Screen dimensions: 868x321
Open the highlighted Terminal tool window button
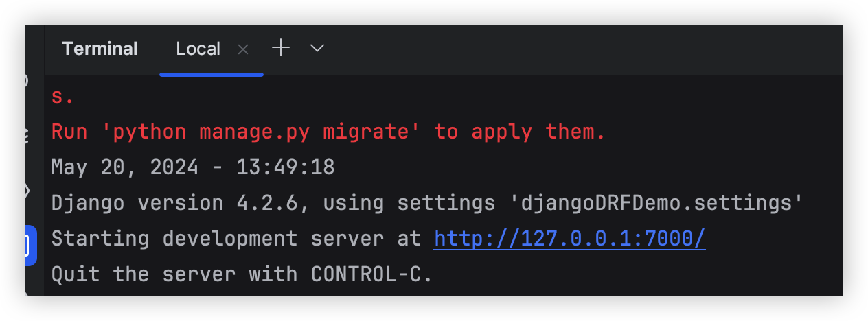pos(30,245)
